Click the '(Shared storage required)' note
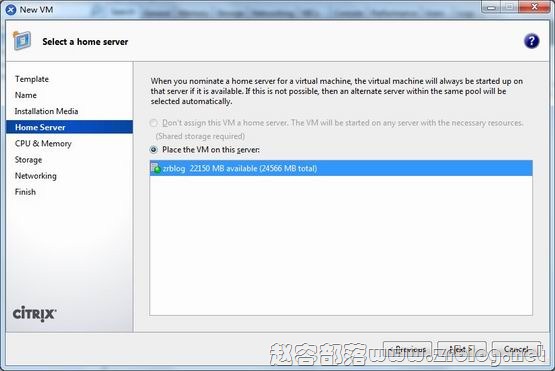555x371 pixels. pyautogui.click(x=200, y=136)
